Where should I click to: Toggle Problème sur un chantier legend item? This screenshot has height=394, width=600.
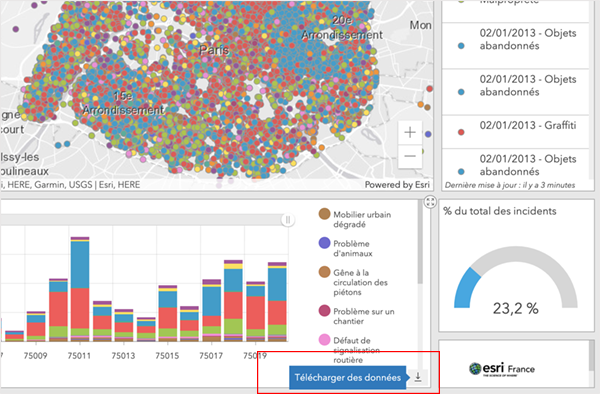coord(356,316)
